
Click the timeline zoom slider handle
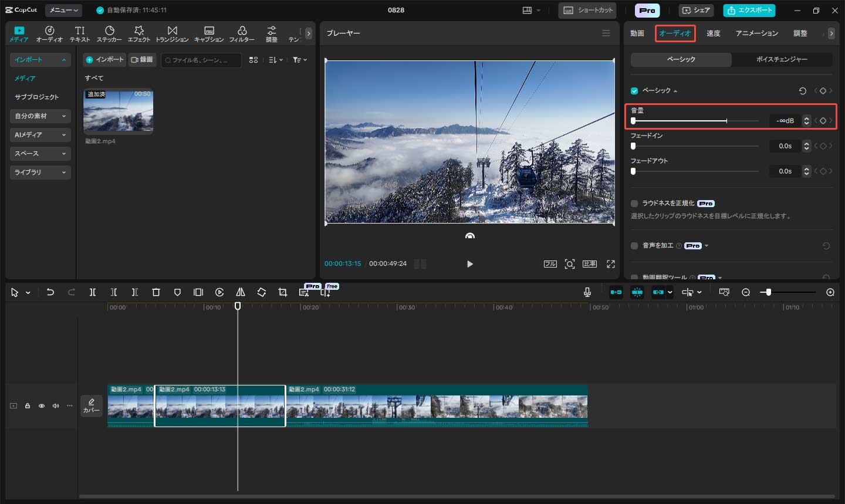click(x=768, y=292)
